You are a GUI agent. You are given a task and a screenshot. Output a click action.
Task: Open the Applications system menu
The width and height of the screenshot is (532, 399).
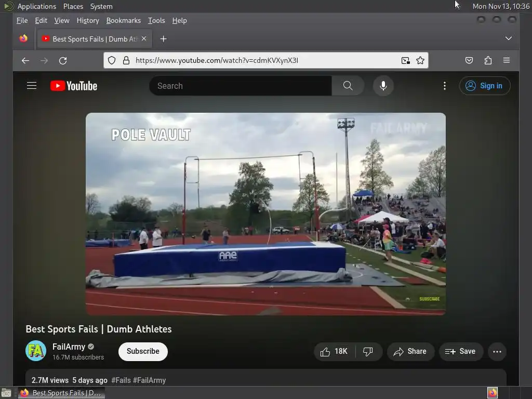(37, 6)
